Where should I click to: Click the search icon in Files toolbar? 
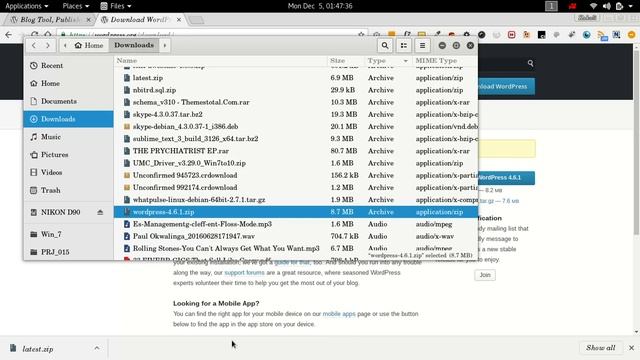(x=384, y=45)
